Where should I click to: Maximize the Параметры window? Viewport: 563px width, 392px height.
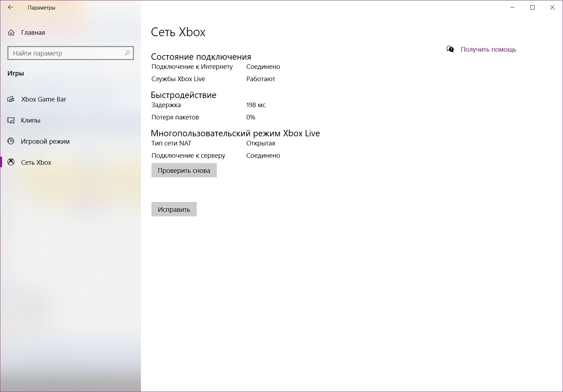pyautogui.click(x=532, y=7)
